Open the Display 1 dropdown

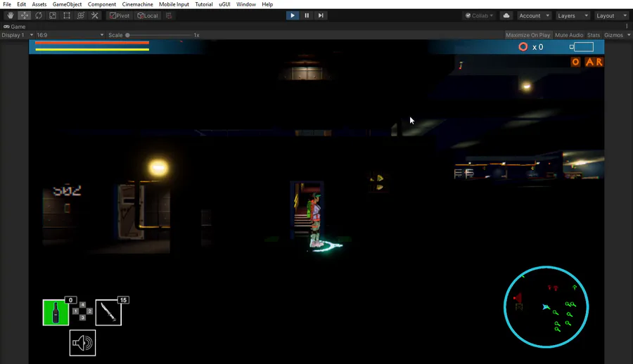[x=17, y=35]
